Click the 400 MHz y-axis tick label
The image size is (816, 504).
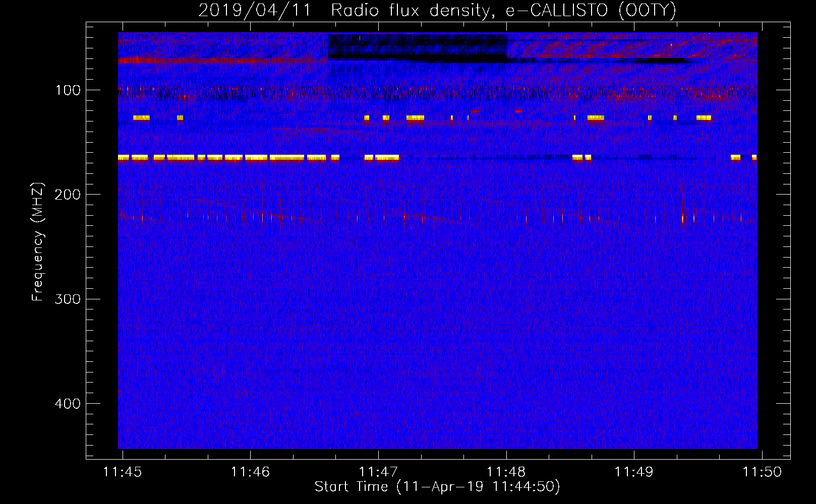pyautogui.click(x=68, y=404)
